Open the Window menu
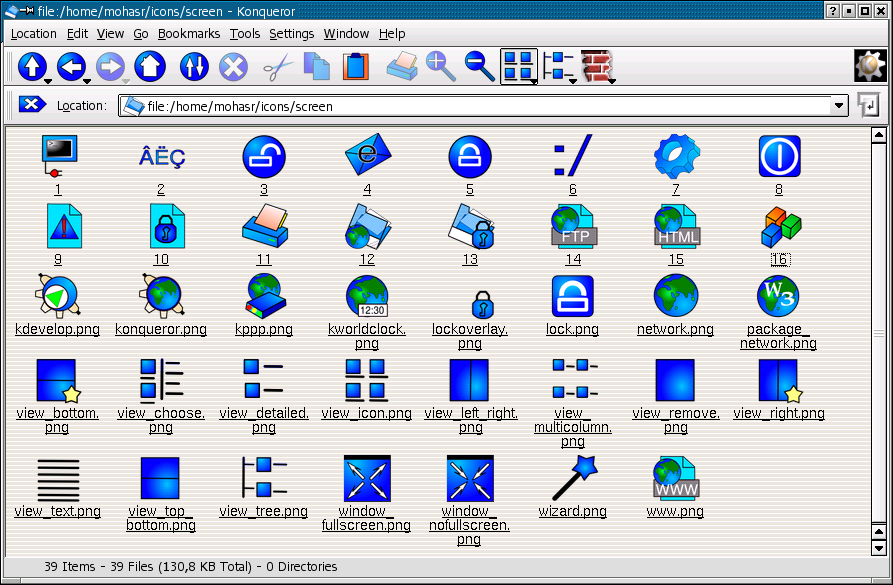 [346, 34]
